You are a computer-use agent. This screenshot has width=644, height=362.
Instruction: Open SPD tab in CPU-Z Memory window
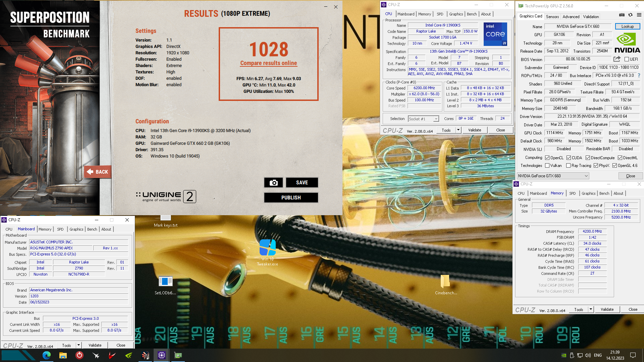click(x=572, y=193)
